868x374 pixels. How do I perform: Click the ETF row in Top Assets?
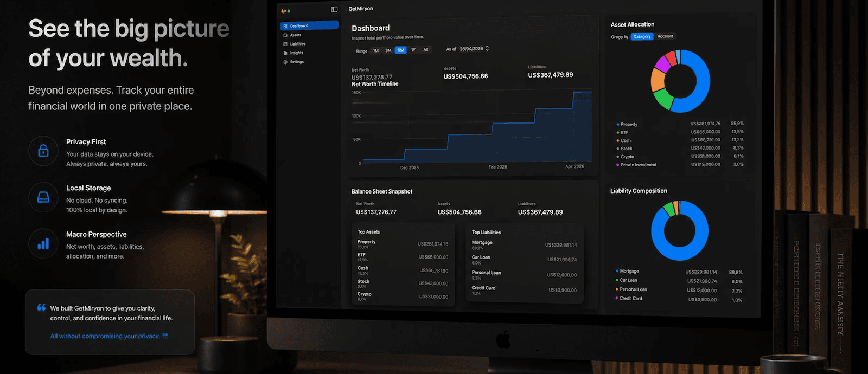[x=403, y=257]
